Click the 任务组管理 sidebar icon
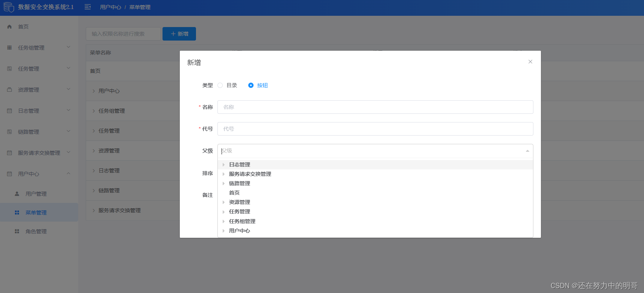644x293 pixels. (x=9, y=48)
